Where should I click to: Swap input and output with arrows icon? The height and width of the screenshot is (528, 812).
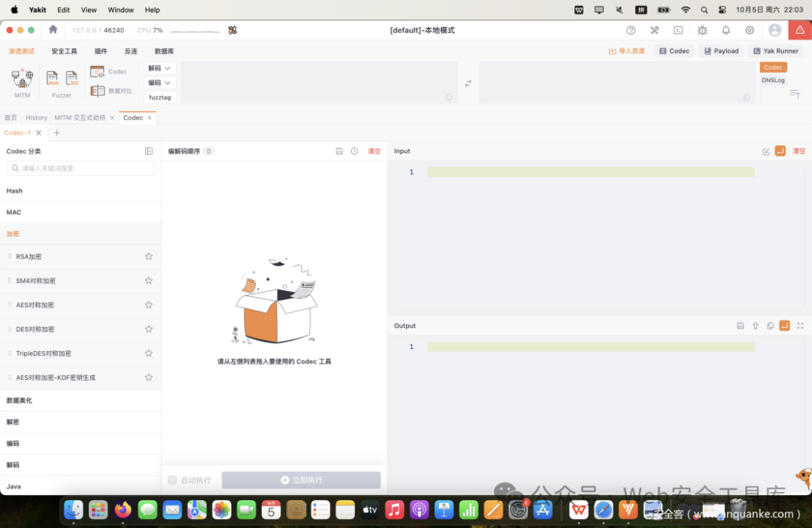(x=468, y=83)
